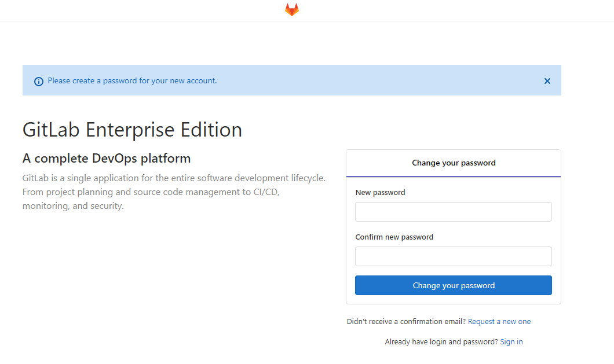The image size is (614, 364).
Task: Dismiss the password alert banner
Action: (547, 81)
